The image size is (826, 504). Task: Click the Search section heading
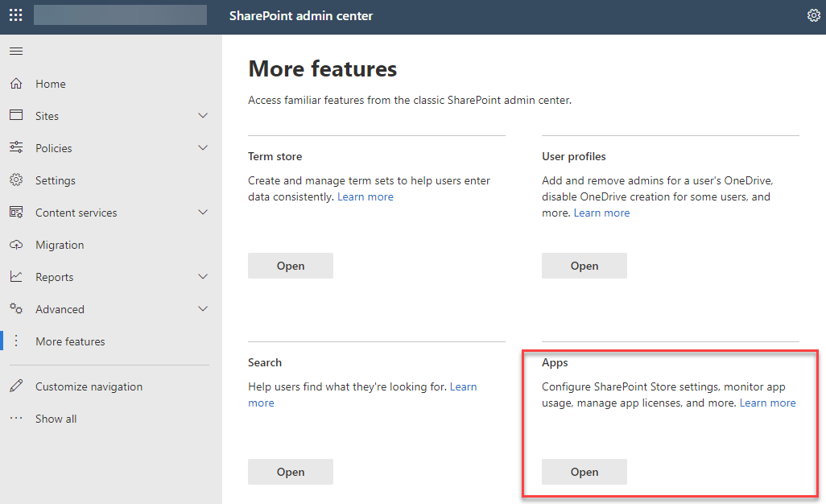click(264, 362)
